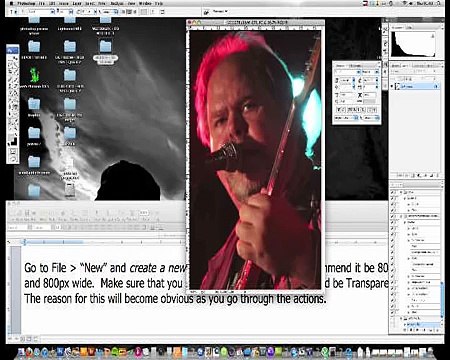Open the Layer menu

(x=77, y=3)
